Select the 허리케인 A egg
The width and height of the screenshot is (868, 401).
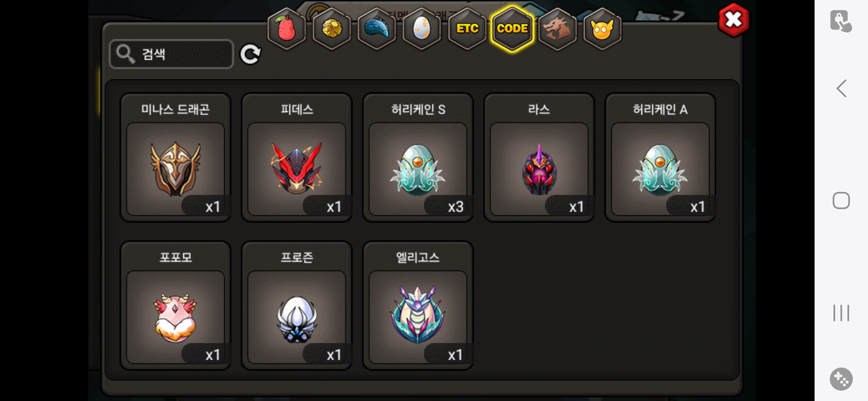pyautogui.click(x=660, y=157)
